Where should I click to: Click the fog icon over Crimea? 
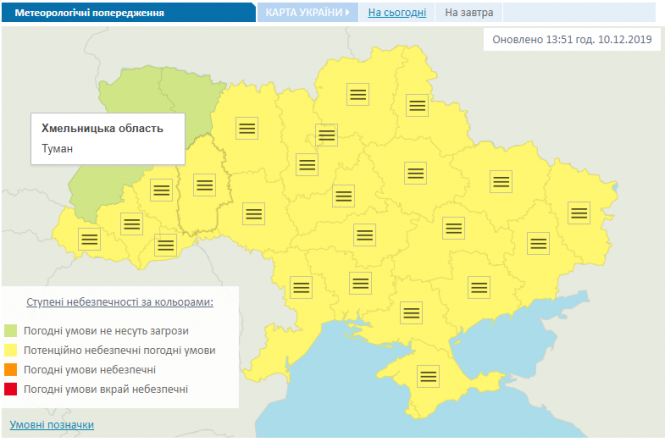coord(430,376)
